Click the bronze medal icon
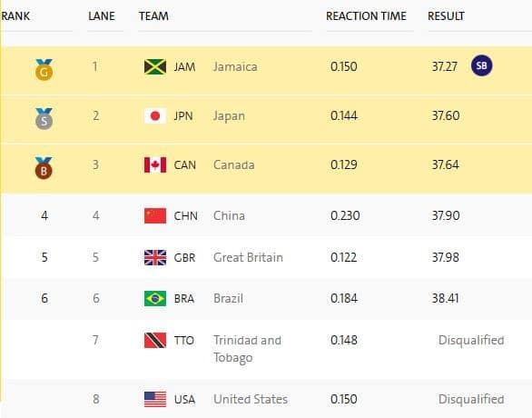Screen dimensions: 532x418 coord(44,168)
